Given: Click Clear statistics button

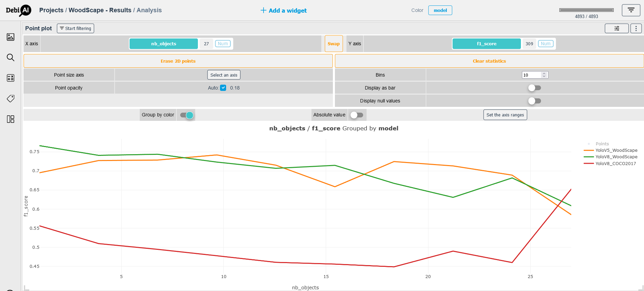Looking at the screenshot, I should pos(489,61).
